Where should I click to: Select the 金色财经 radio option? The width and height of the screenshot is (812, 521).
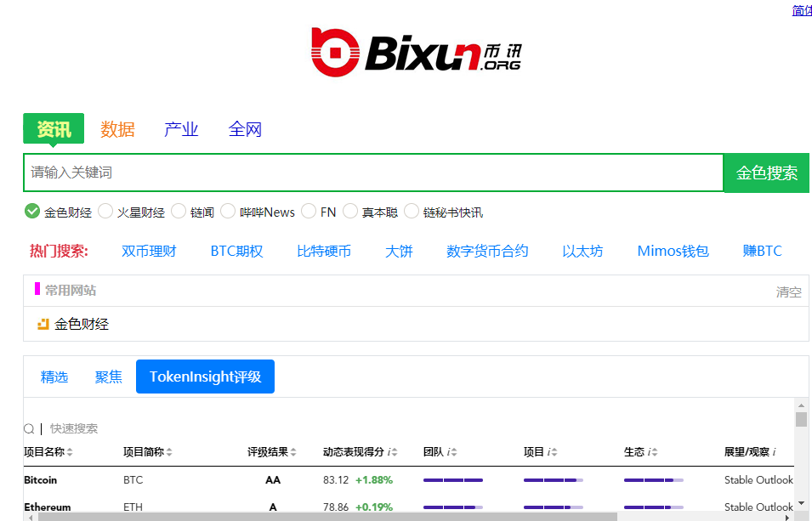click(x=32, y=212)
